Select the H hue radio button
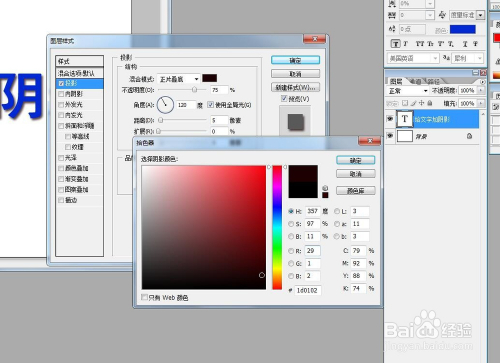500x363 pixels. [x=291, y=211]
